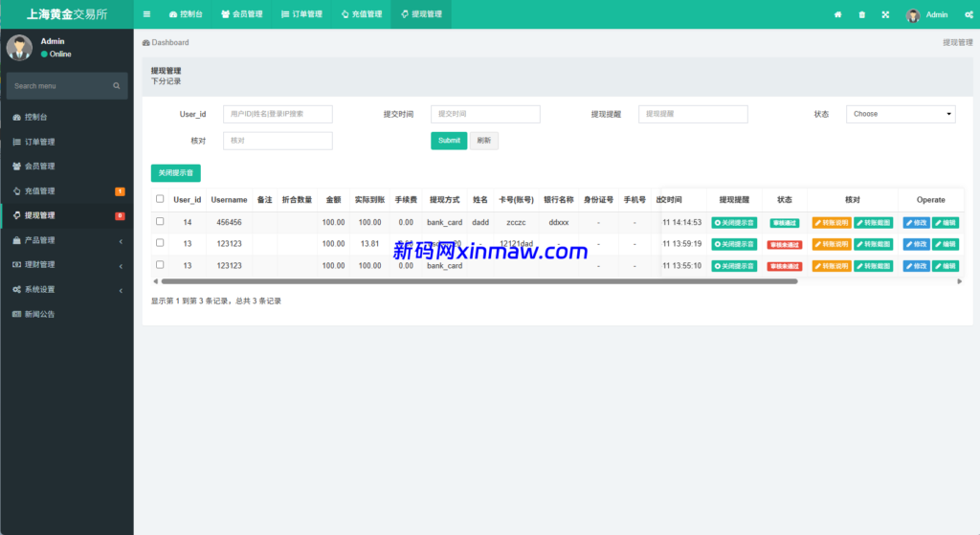980x535 pixels.
Task: Click blue 修改 in the 13:55:10 row
Action: [916, 266]
